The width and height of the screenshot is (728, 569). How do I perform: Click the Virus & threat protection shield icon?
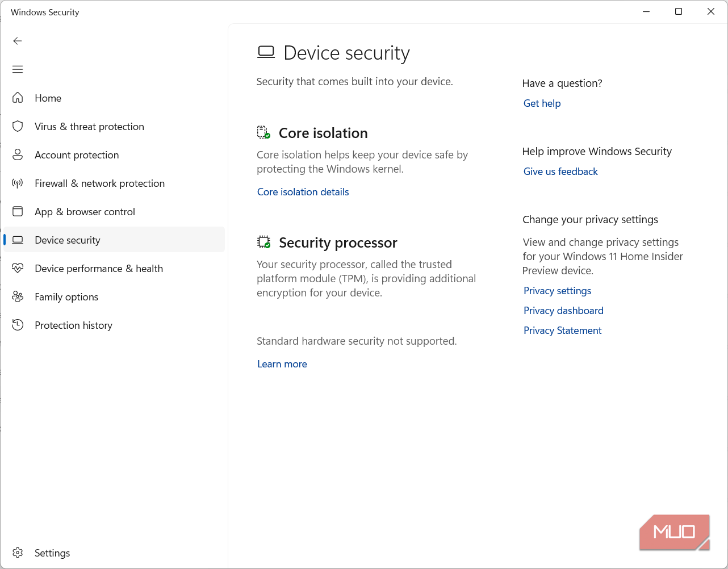coord(18,126)
